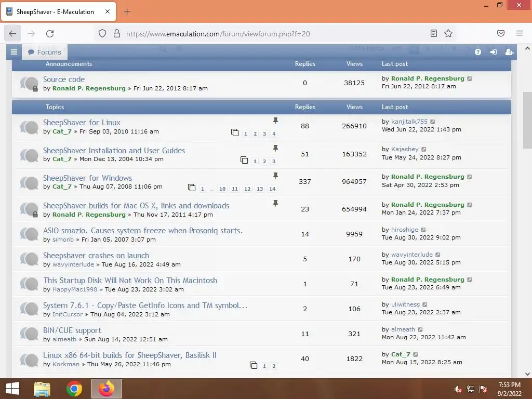This screenshot has width=532, height=399.
Task: View Cat_7's latest post icon in last row
Action: (415, 354)
